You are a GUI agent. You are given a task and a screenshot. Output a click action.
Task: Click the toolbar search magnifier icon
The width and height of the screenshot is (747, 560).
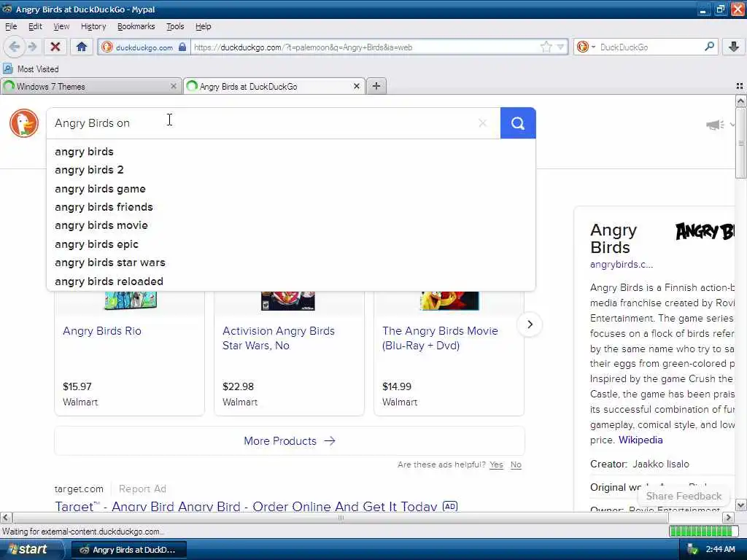[x=709, y=47]
